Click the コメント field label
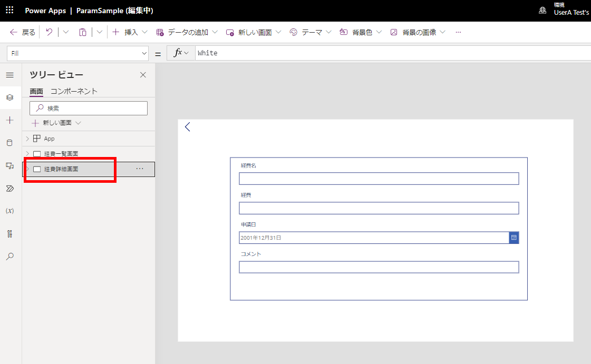This screenshot has height=364, width=591. click(250, 254)
